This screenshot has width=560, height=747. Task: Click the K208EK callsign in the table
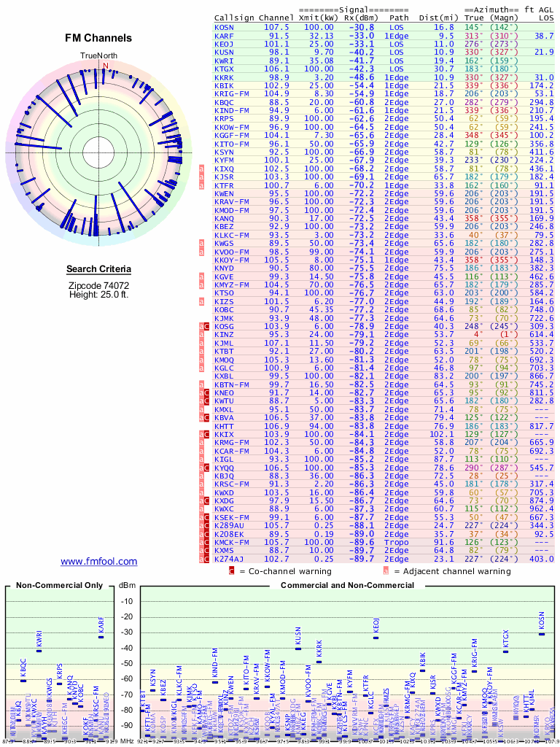coord(229,534)
